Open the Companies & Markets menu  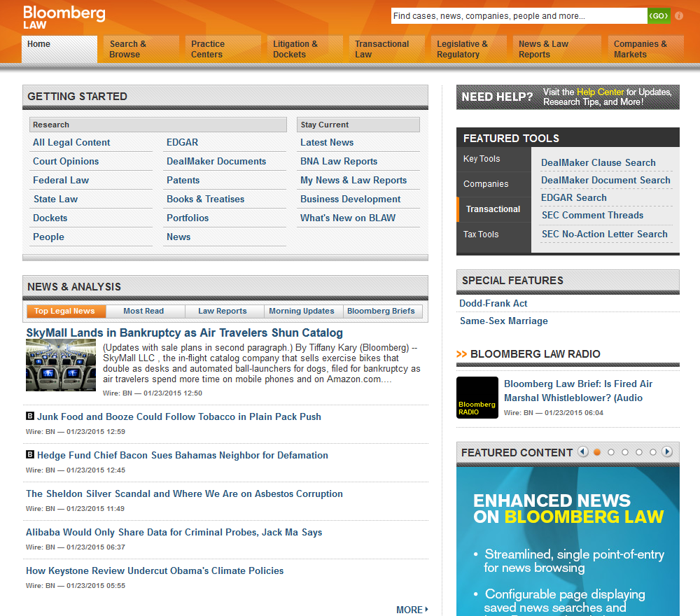pos(645,49)
